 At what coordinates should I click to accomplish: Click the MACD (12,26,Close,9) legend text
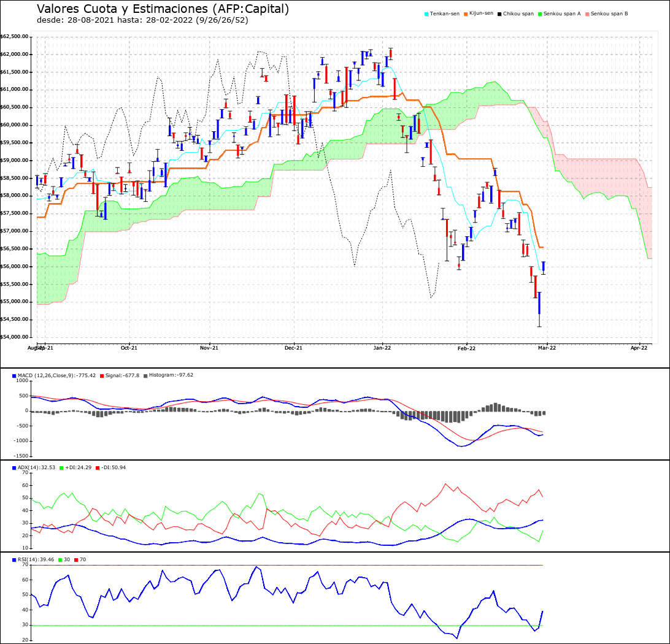click(x=57, y=375)
